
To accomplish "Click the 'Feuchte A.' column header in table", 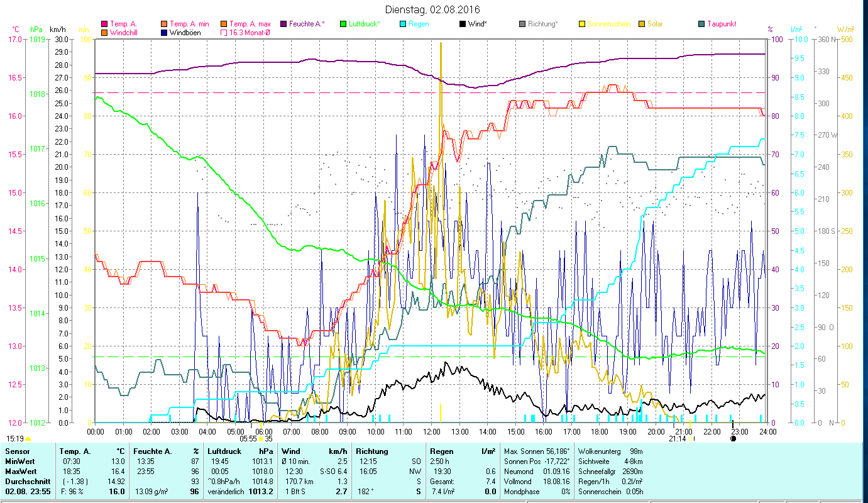I will 153,451.
